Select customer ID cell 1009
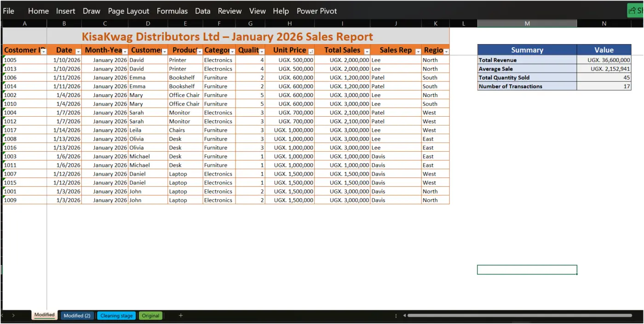The image size is (644, 324). pos(24,200)
